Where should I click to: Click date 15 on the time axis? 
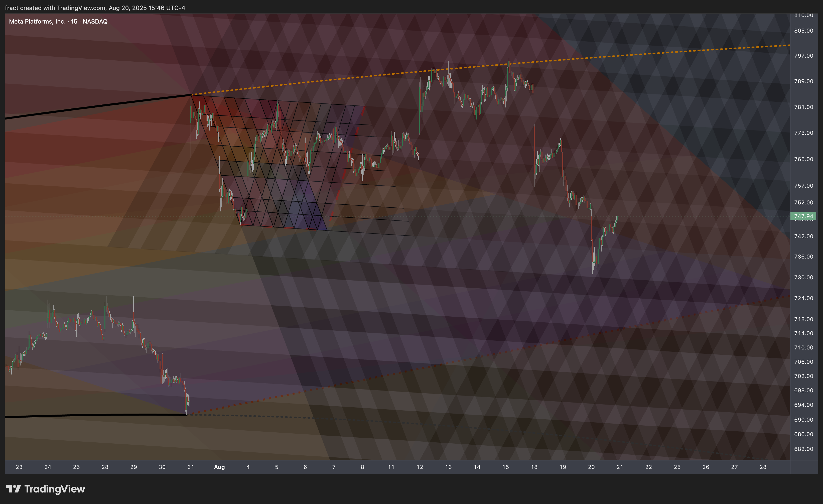click(x=506, y=467)
